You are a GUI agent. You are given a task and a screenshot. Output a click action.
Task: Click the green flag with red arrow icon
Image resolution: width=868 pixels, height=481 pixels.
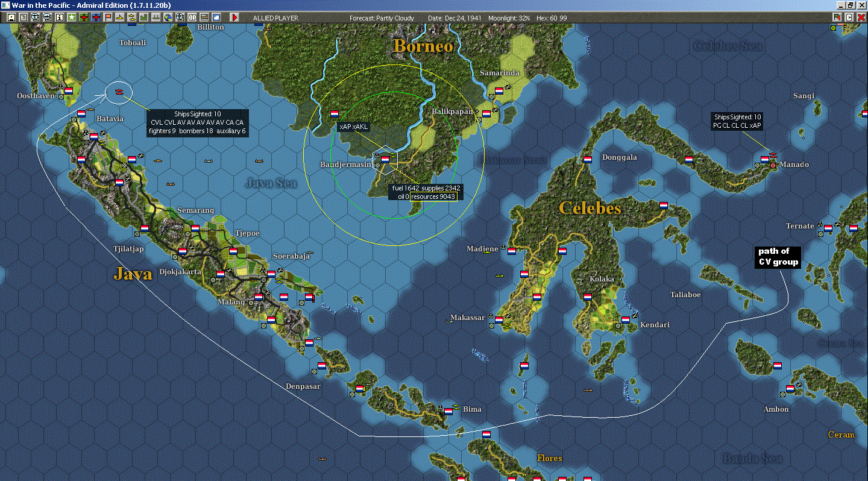pyautogui.click(x=837, y=17)
